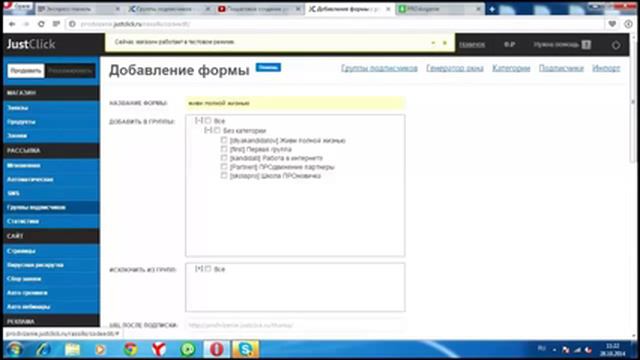The image size is (640, 360).
Task: Open the media player taskbar icon
Action: [x=100, y=349]
